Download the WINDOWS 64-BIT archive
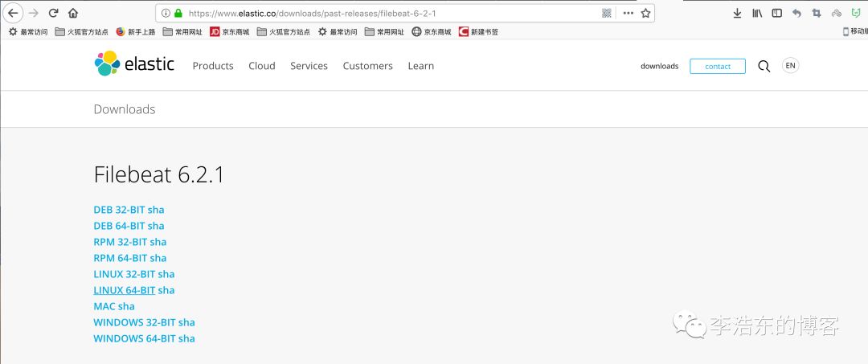 tap(134, 338)
